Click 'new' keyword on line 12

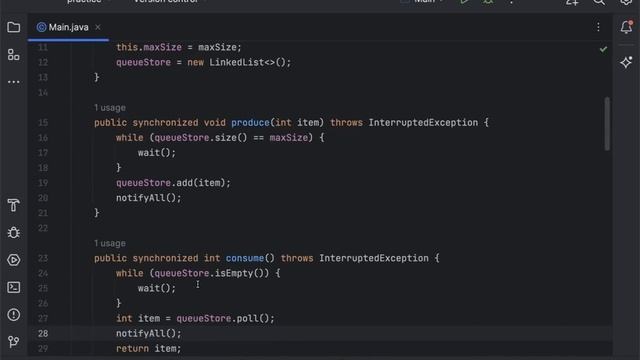196,62
